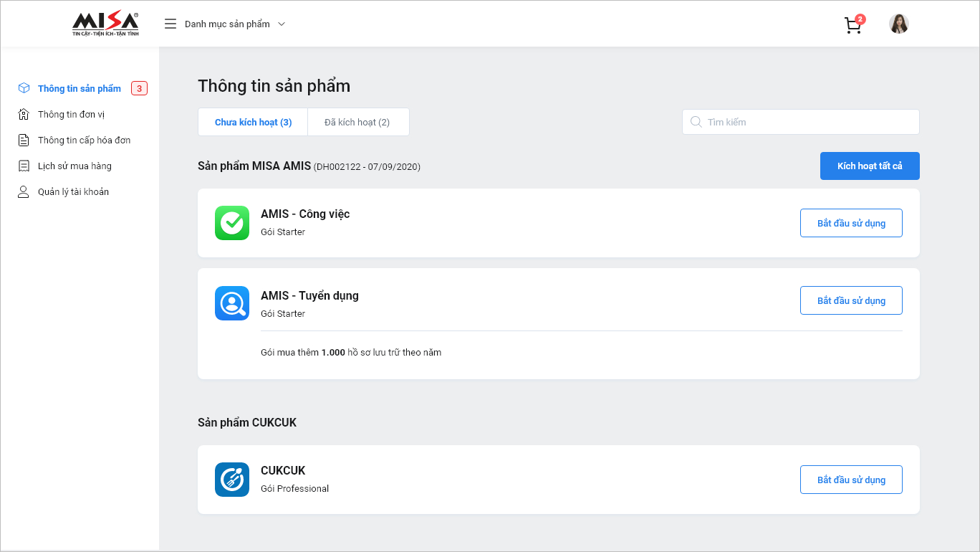Switch to the Đã kích hoạt (2) tab

pos(358,122)
